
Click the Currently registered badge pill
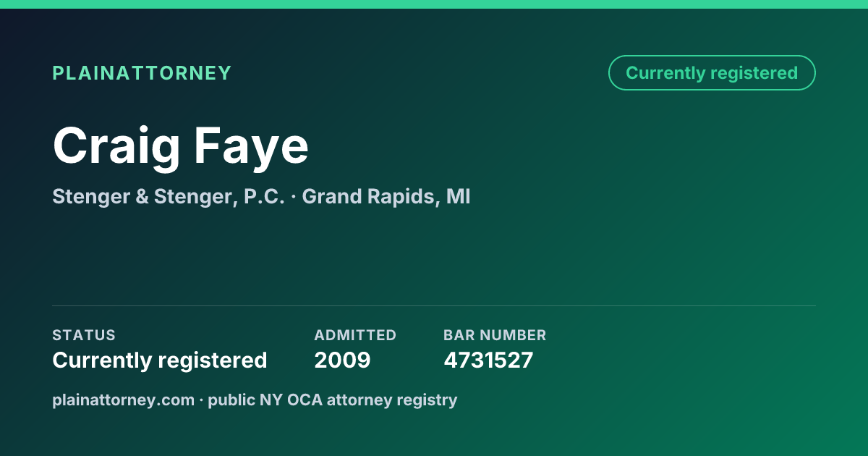point(712,73)
